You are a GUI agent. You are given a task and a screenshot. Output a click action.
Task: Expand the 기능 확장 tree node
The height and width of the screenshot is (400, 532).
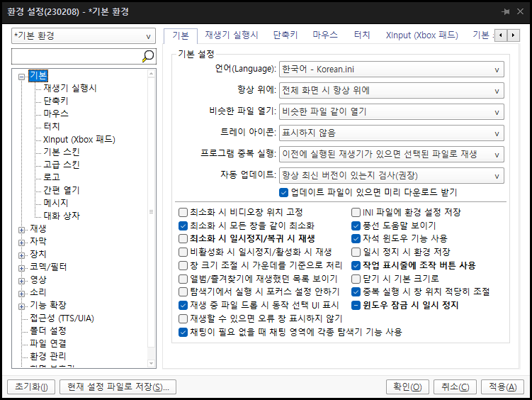tap(21, 306)
